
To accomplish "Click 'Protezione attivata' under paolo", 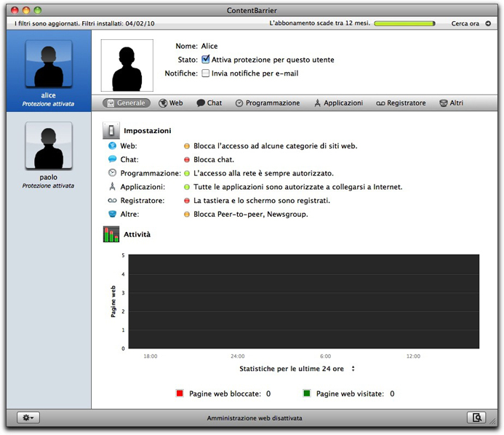I will 48,185.
